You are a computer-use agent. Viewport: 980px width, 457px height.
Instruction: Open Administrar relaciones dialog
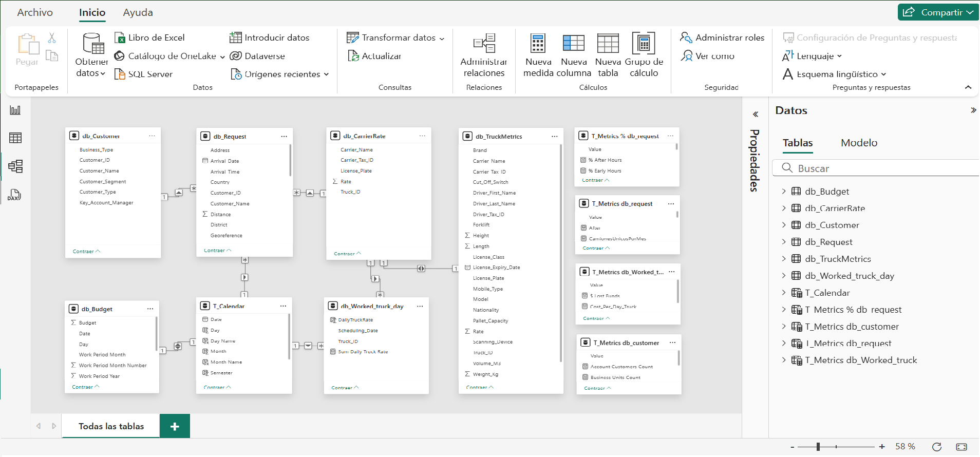(484, 55)
